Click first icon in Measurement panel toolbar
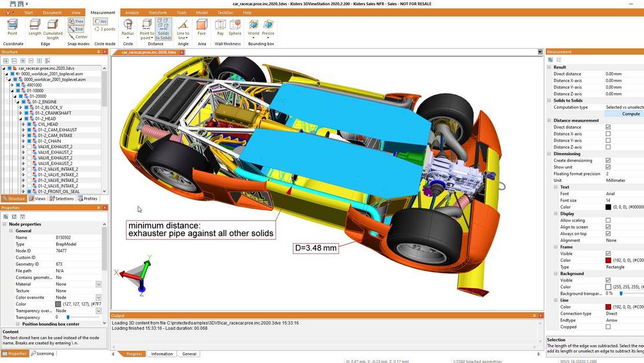 [550, 60]
